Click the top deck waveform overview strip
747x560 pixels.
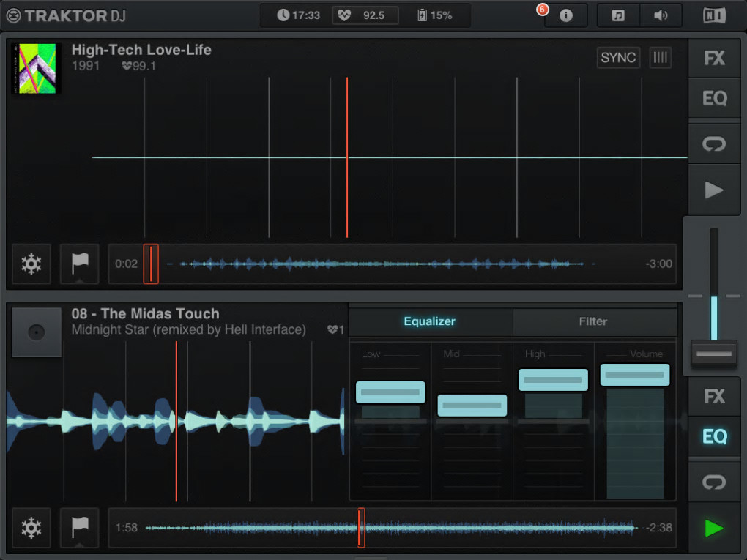click(392, 264)
